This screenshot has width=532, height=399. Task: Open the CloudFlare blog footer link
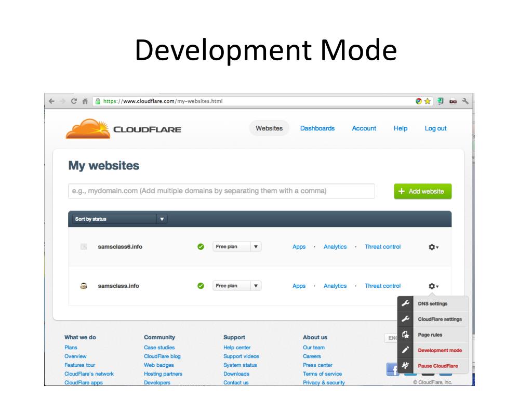point(162,356)
